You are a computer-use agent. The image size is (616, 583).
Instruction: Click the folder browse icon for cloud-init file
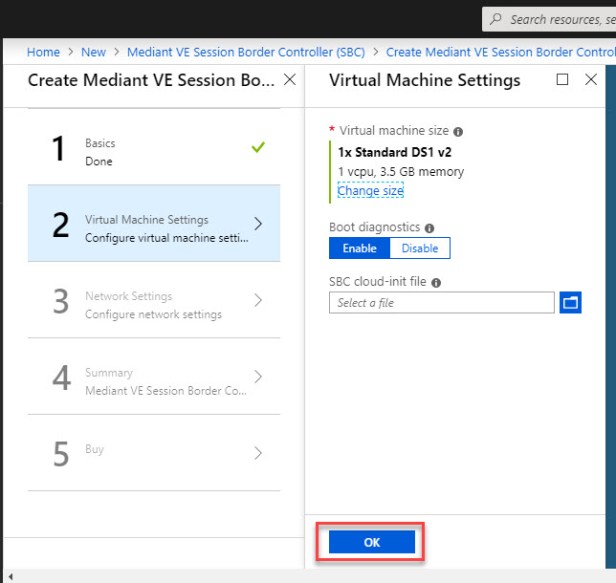pos(570,302)
